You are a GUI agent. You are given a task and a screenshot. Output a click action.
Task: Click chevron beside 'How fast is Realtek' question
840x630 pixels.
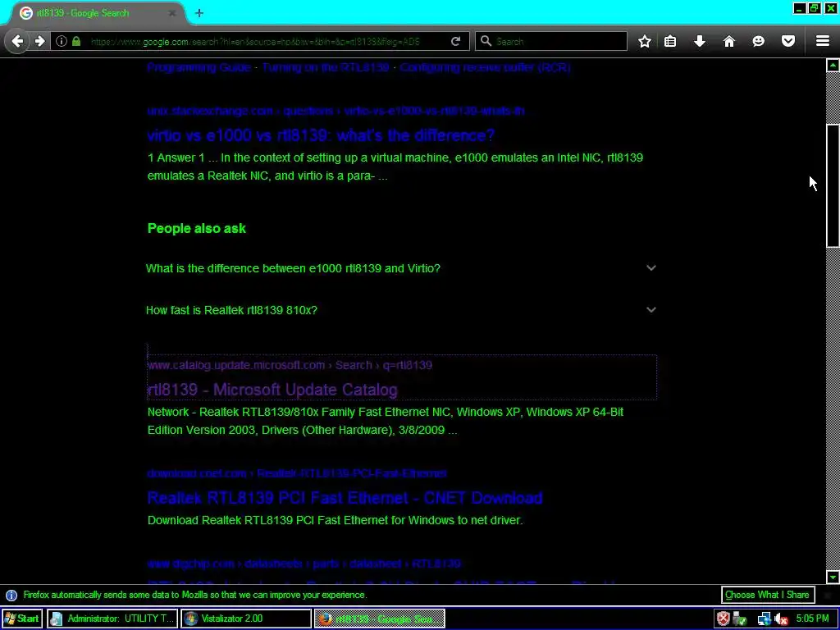651,309
